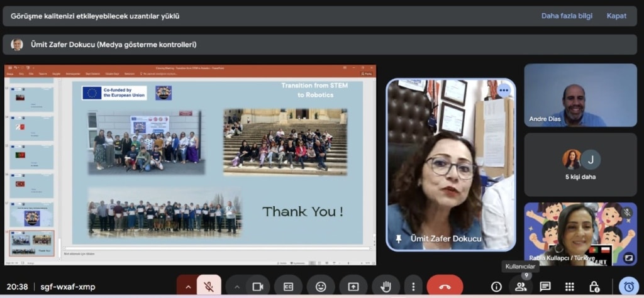Select the last slide thumbnail in PowerPoint
The width and height of the screenshot is (644, 298).
tap(31, 241)
